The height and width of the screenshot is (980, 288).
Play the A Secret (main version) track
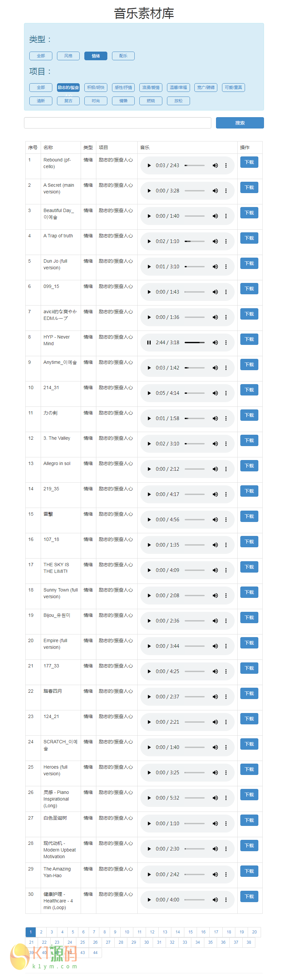[149, 191]
